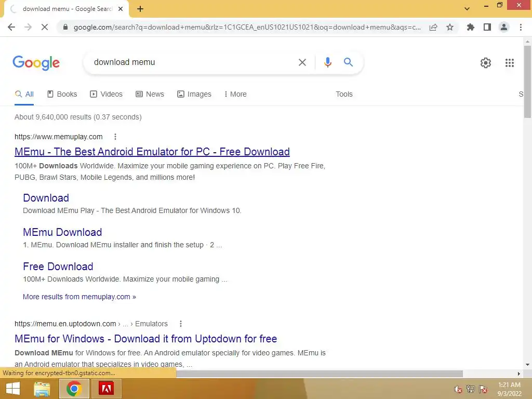This screenshot has height=399, width=532.
Task: Switch to the Books tab
Action: tap(62, 95)
